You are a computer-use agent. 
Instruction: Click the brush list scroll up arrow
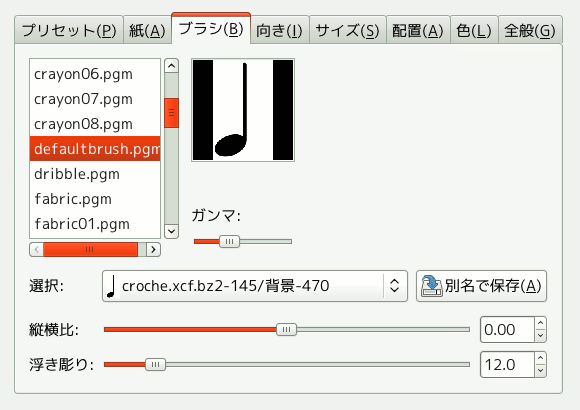[x=171, y=66]
